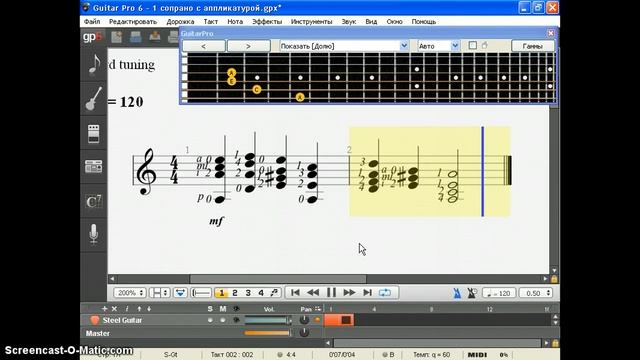Viewport: 640px width, 360px height.
Task: Click the multivoice edit icon
Action: click(274, 293)
